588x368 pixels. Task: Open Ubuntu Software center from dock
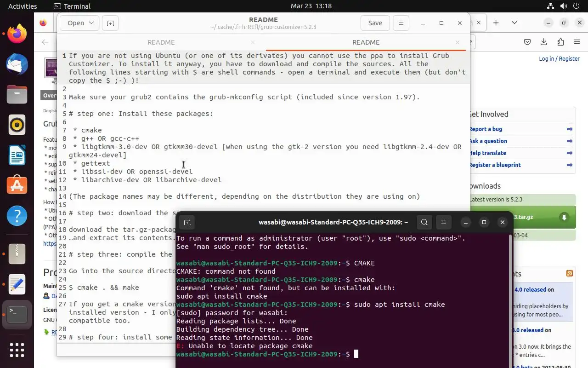pyautogui.click(x=17, y=185)
